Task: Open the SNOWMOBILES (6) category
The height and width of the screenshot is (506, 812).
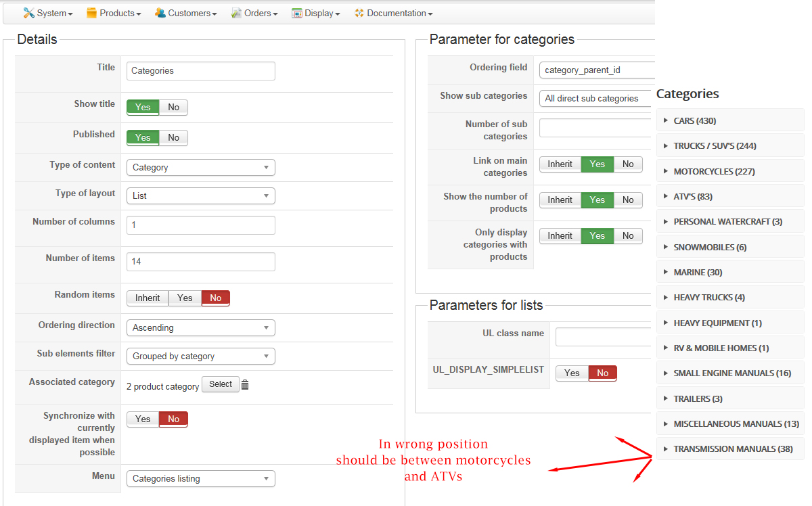Action: point(730,248)
